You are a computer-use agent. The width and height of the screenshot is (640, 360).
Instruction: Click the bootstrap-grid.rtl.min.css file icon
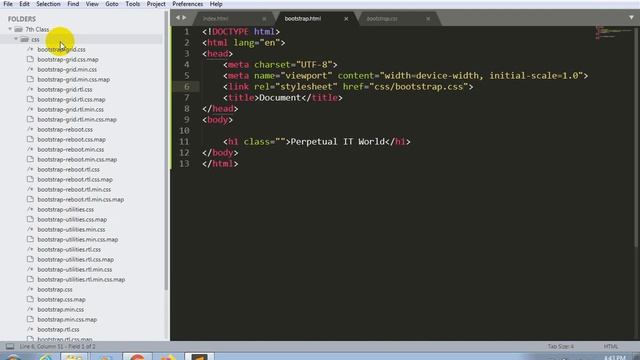[x=30, y=109]
